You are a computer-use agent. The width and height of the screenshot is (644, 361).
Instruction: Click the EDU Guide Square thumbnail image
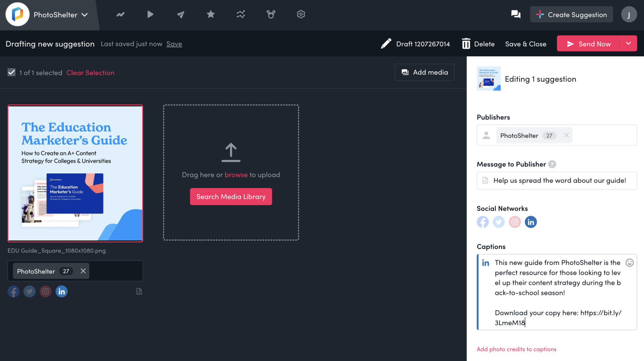(x=75, y=172)
